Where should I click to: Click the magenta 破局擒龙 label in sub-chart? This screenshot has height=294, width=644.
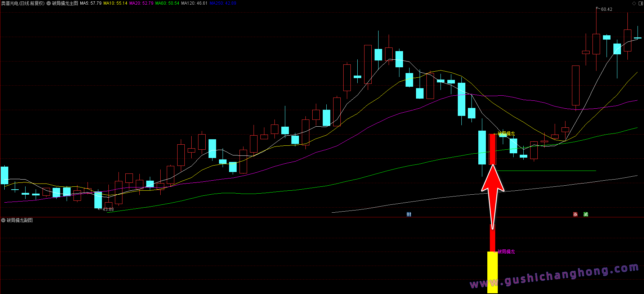(x=506, y=252)
